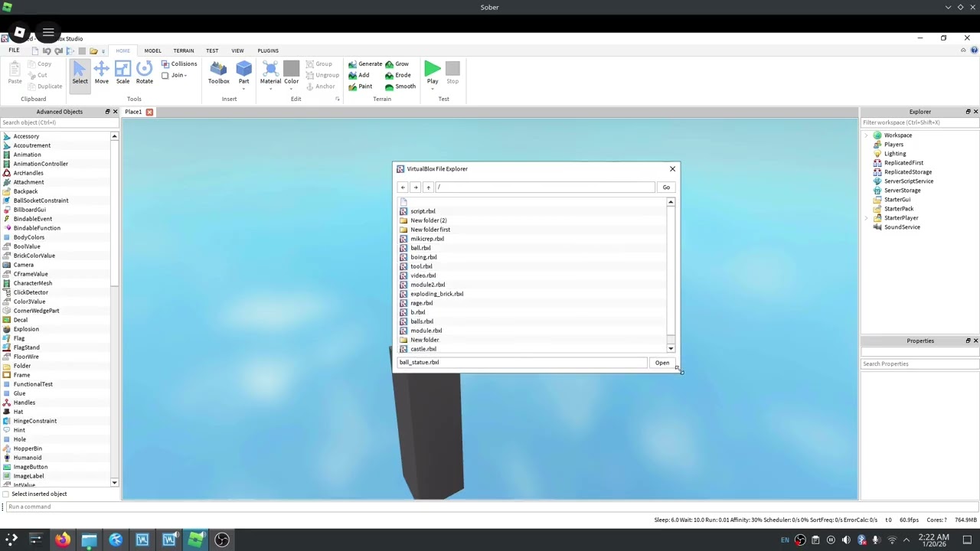The height and width of the screenshot is (551, 980).
Task: Activate the Scale tool
Action: click(122, 72)
